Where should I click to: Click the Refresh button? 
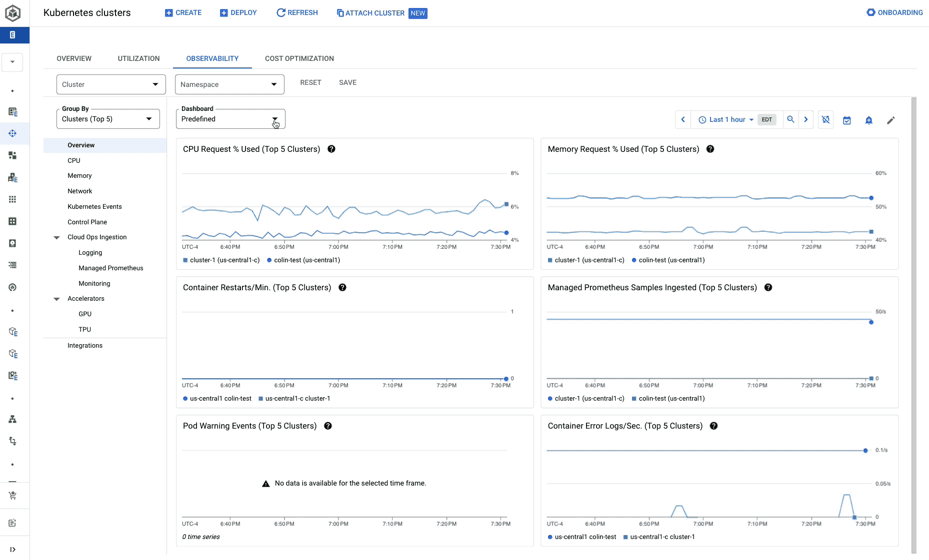click(297, 12)
